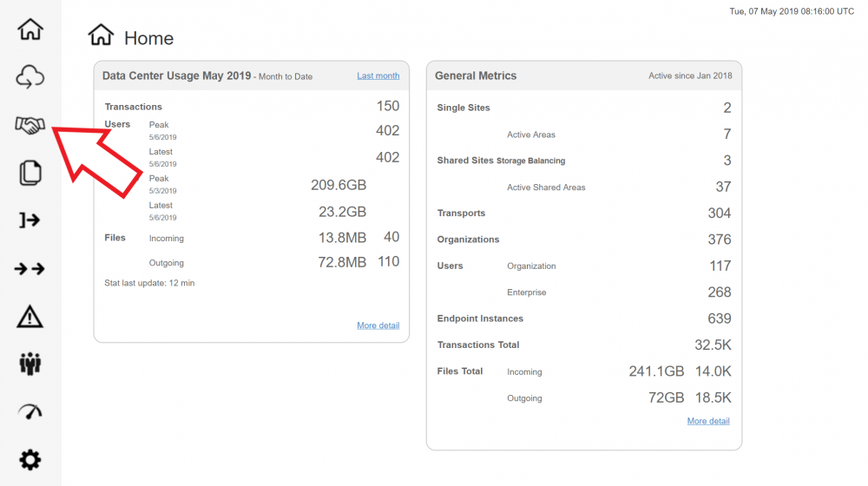
Task: Click the Home icon in the sidebar
Action: (x=30, y=30)
